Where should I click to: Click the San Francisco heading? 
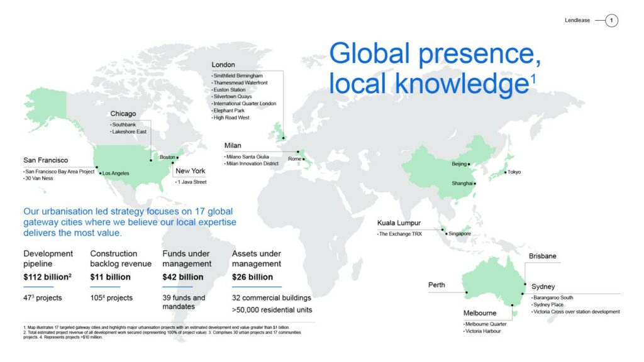tap(45, 160)
